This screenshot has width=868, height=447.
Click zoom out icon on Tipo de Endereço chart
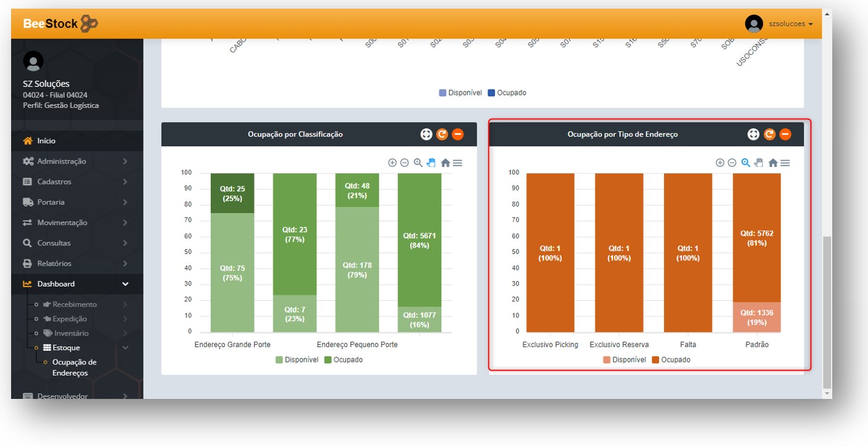tap(732, 163)
